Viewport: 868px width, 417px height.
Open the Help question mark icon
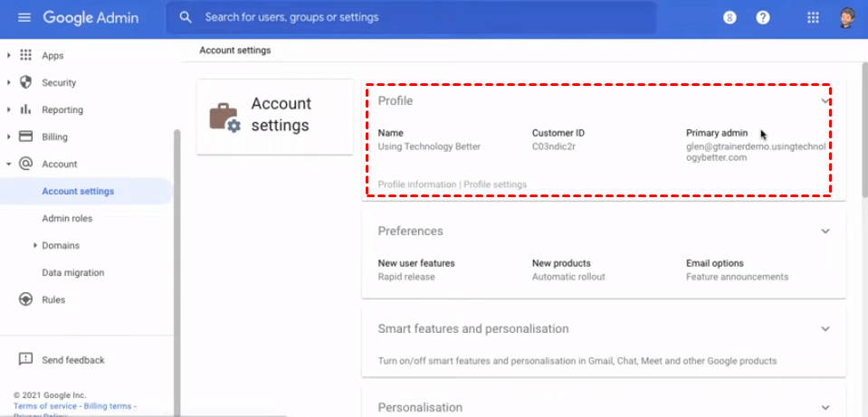coord(763,17)
